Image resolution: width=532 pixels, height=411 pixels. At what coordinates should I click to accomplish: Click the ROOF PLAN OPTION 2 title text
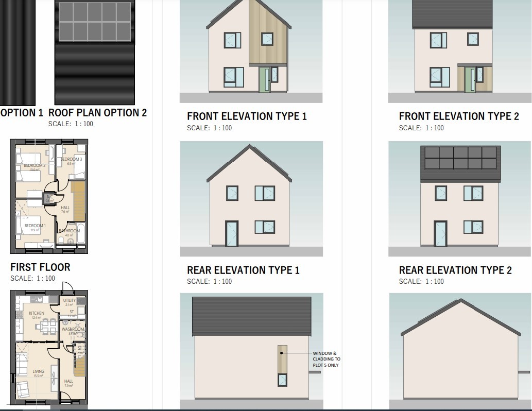[x=97, y=112]
